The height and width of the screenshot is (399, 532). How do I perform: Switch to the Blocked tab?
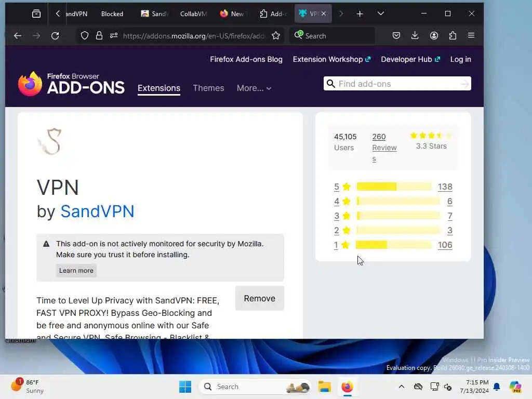(112, 14)
